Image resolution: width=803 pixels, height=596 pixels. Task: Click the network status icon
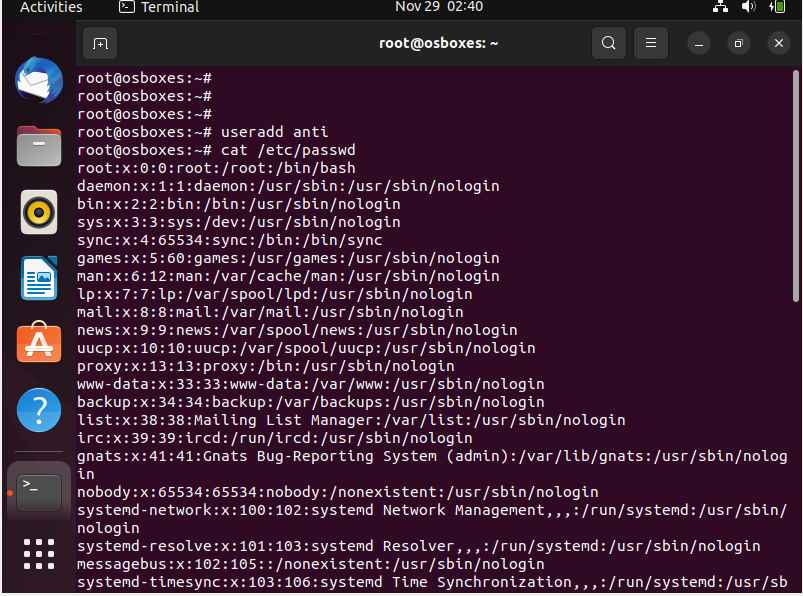pos(721,7)
